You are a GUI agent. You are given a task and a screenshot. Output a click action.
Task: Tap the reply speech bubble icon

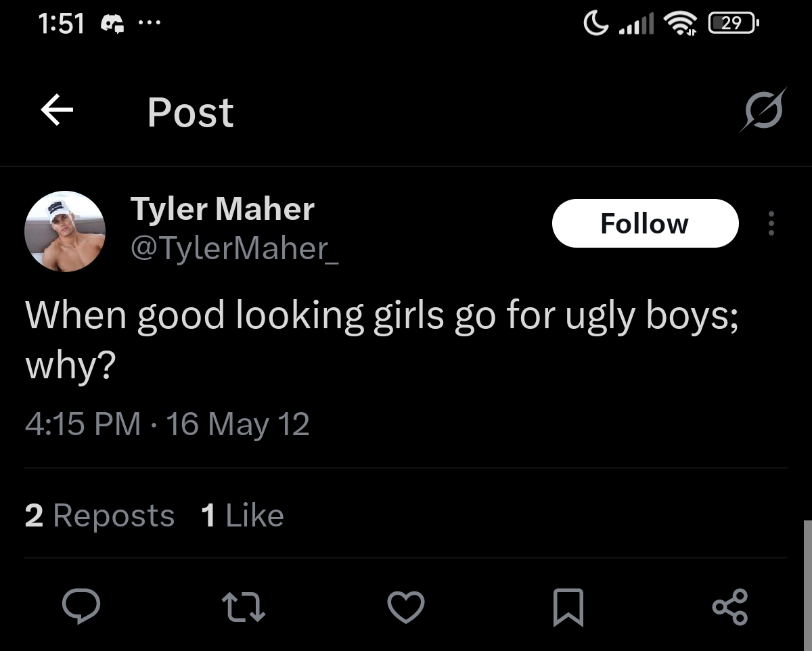click(81, 606)
